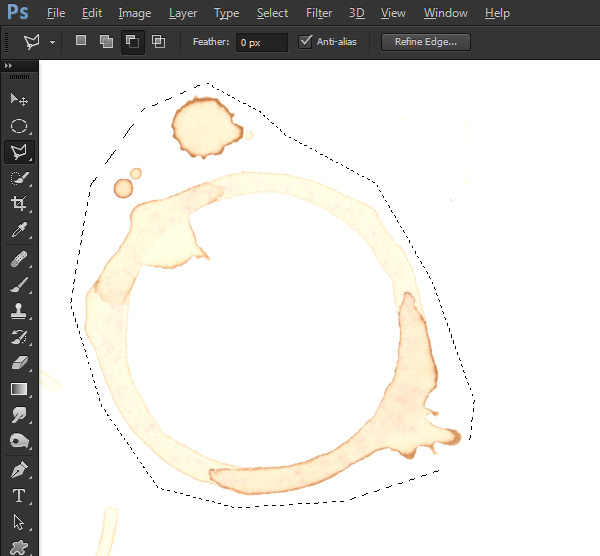Click the Refine Edge button

(426, 42)
